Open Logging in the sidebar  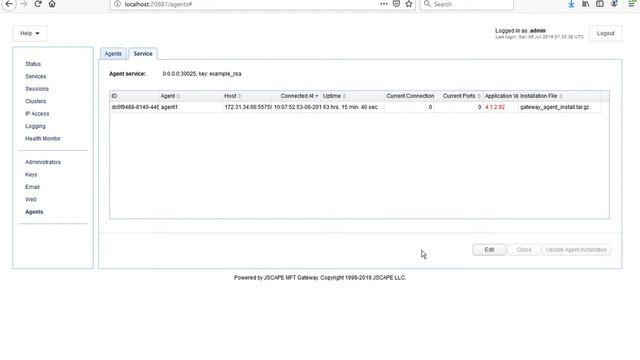pyautogui.click(x=35, y=126)
